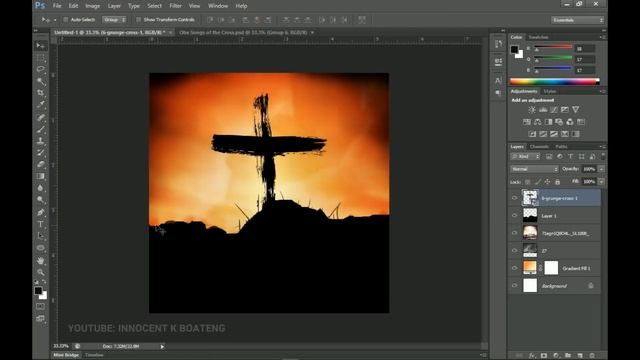Select the Blur tool
This screenshot has height=360, width=640.
click(x=40, y=188)
